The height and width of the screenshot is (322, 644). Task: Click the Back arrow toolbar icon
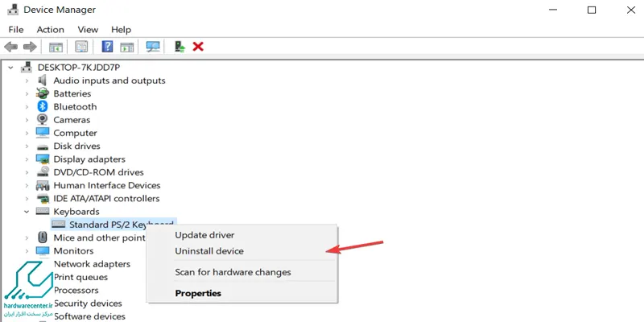[10, 47]
